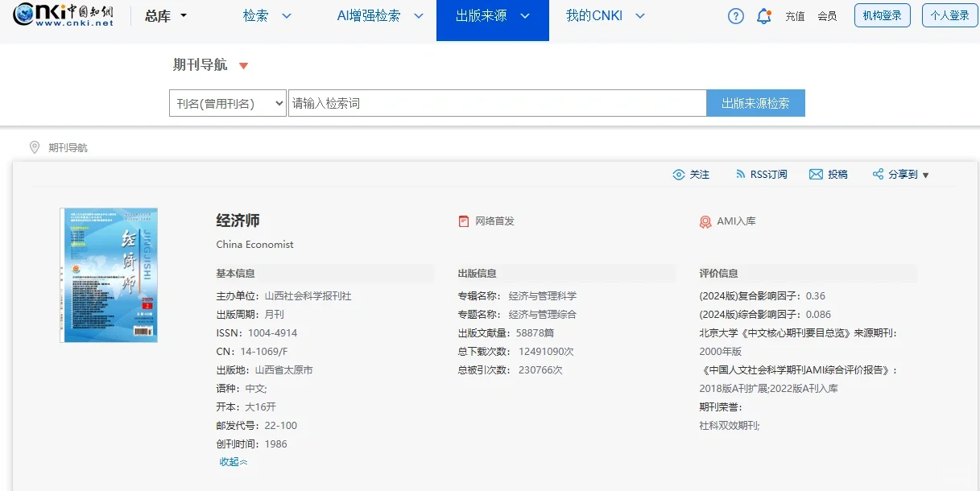Open the notifications bell icon
Image resolution: width=980 pixels, height=491 pixels.
pos(764,16)
